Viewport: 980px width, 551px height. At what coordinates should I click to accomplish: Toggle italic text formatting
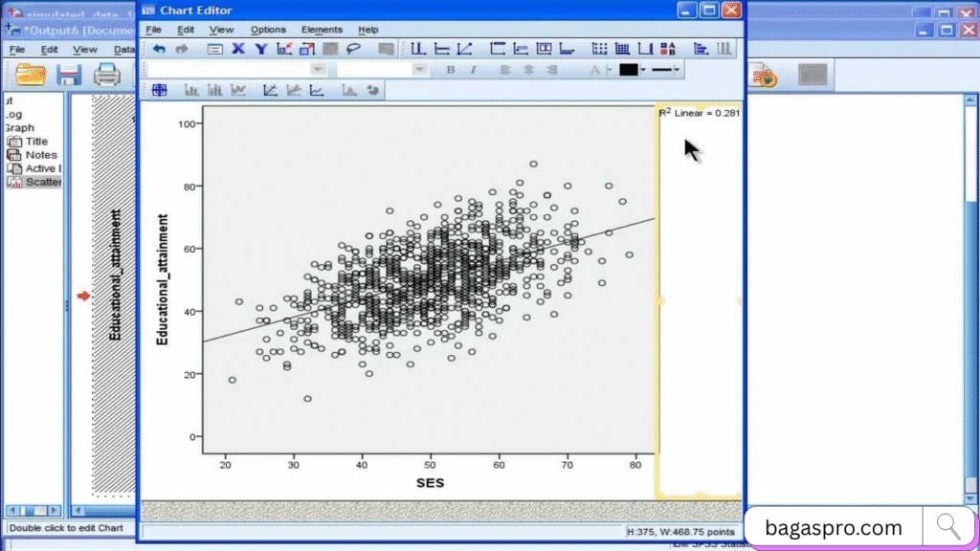point(473,70)
